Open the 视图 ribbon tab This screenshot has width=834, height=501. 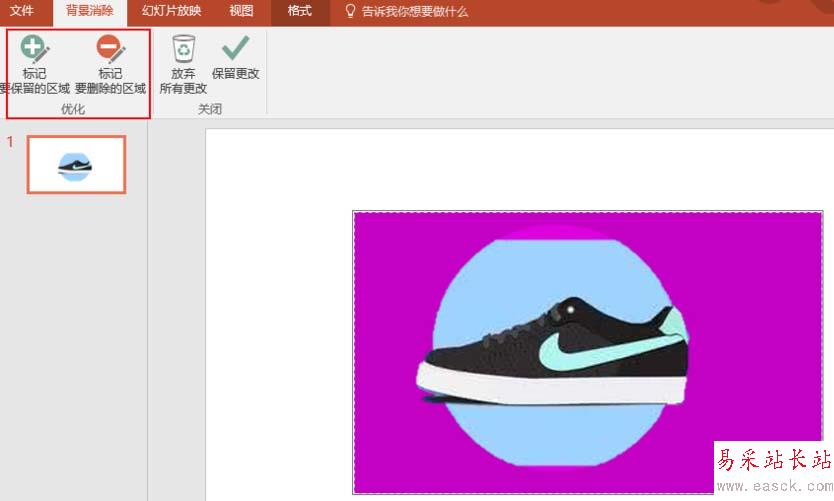pos(241,11)
